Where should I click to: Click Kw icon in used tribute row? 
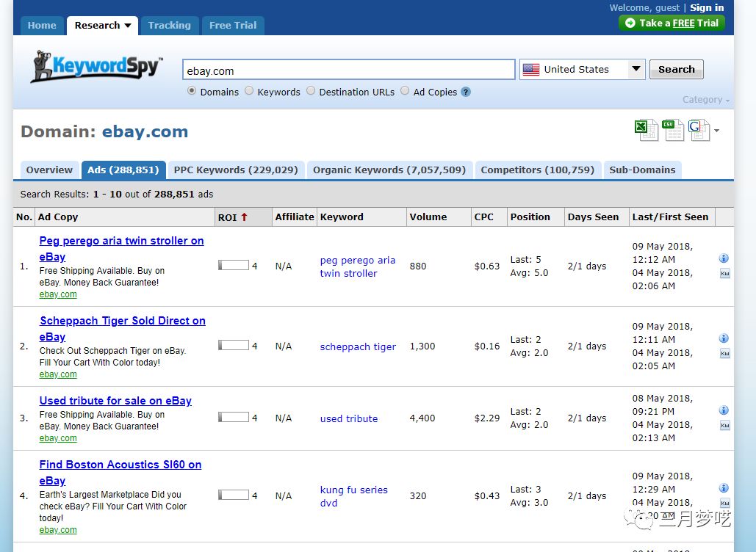point(724,425)
